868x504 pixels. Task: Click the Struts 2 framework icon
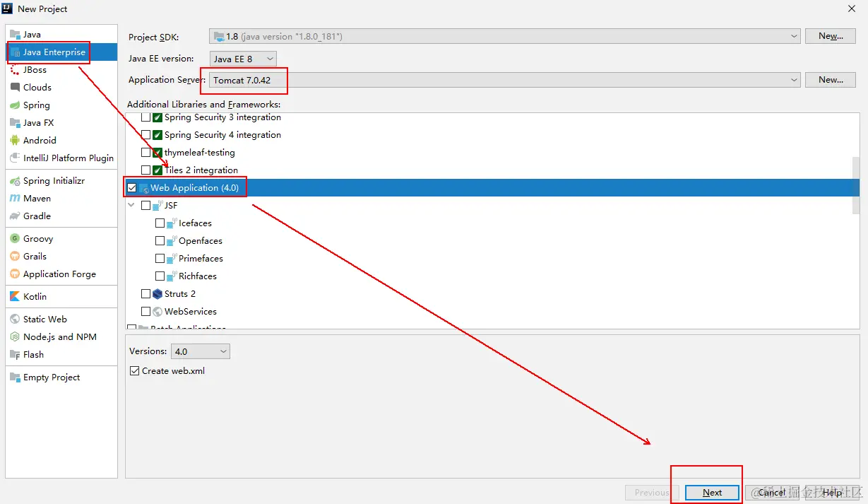157,294
